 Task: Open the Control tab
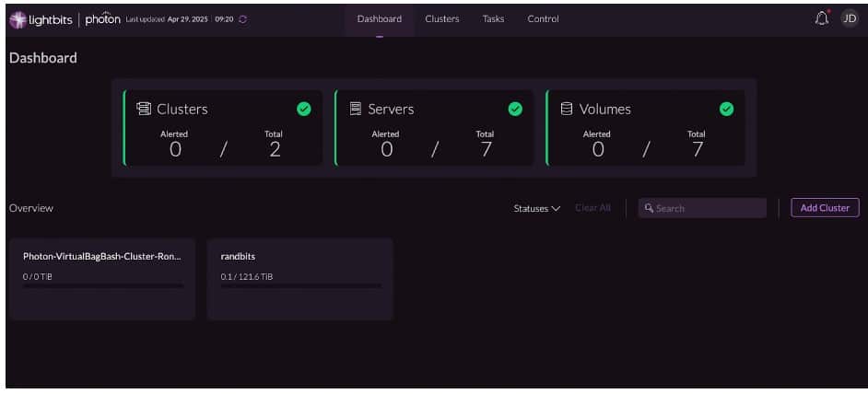point(543,18)
